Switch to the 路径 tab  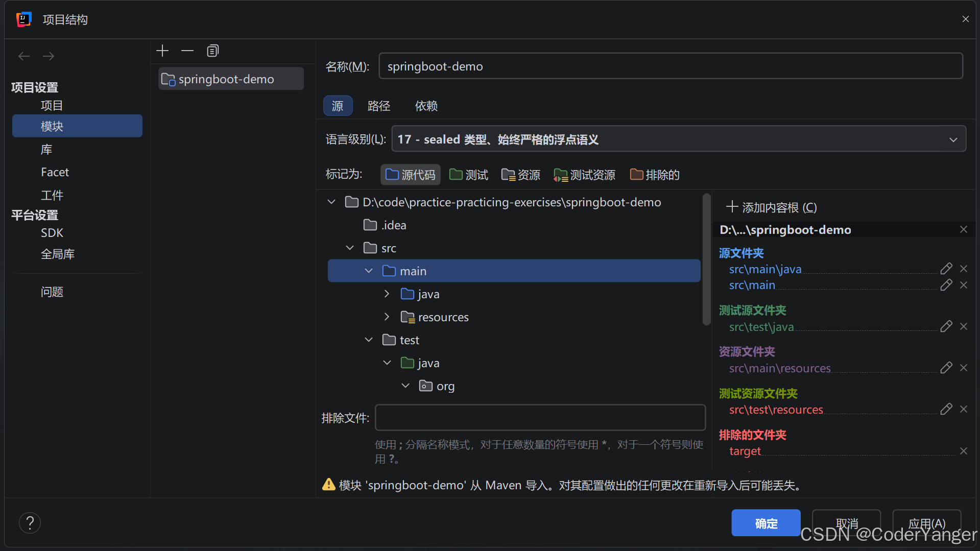coord(378,106)
